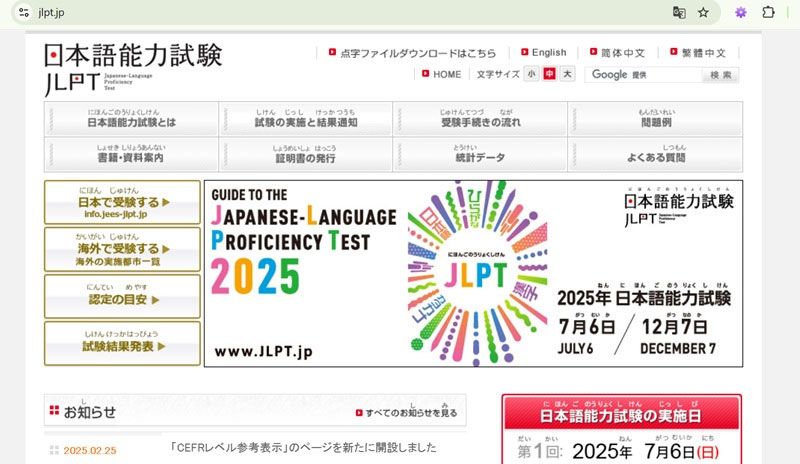Switch site language to 简体中文
The width and height of the screenshot is (800, 464).
pyautogui.click(x=617, y=53)
